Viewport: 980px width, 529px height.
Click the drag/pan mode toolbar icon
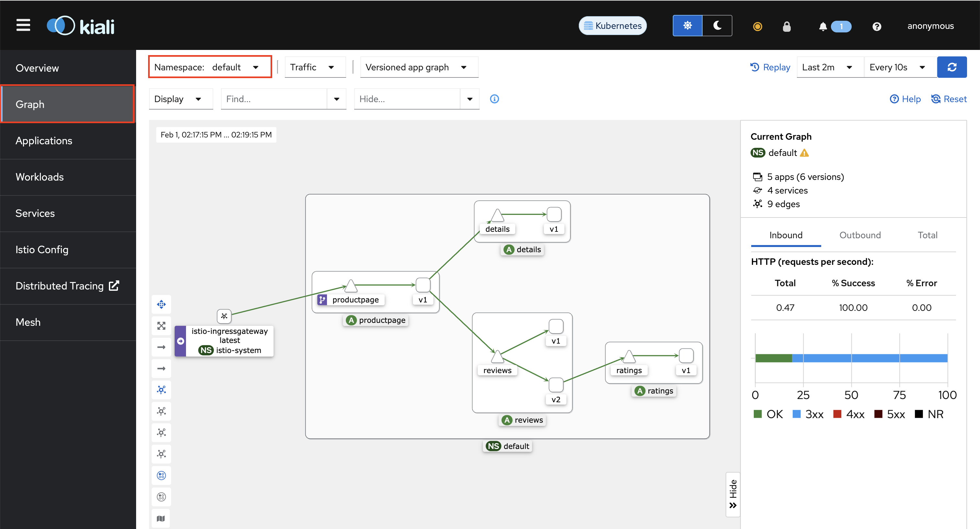click(161, 304)
